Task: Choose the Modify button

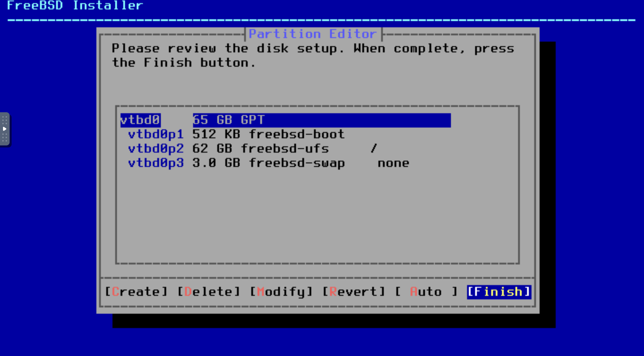Action: (281, 292)
